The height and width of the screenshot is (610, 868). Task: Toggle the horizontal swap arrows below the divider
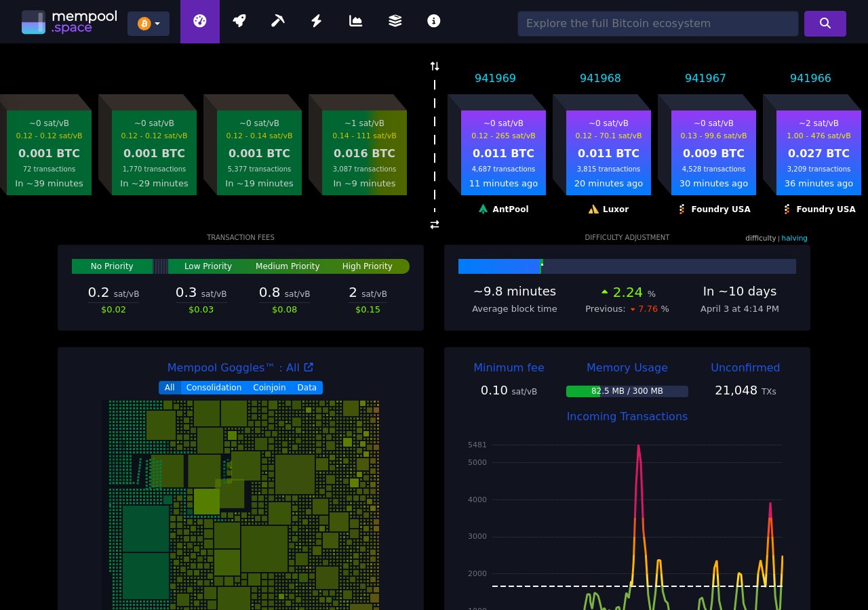click(x=435, y=224)
